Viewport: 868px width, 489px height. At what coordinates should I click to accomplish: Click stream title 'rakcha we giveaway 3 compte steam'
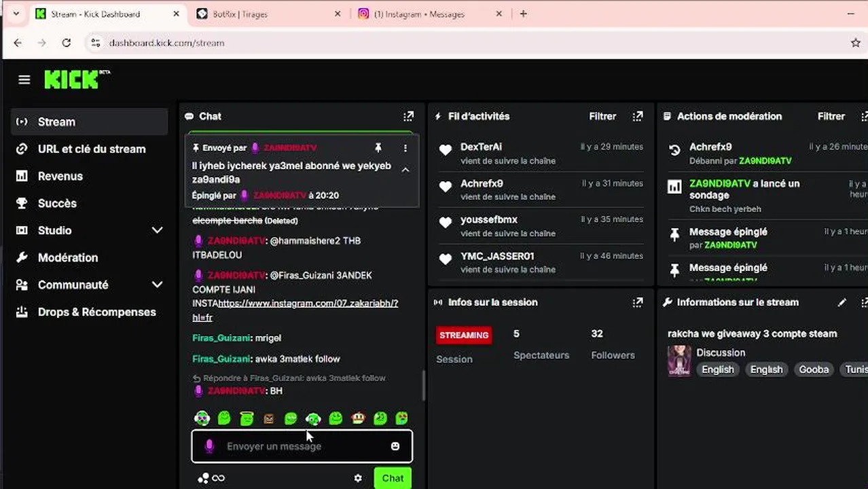coord(752,333)
